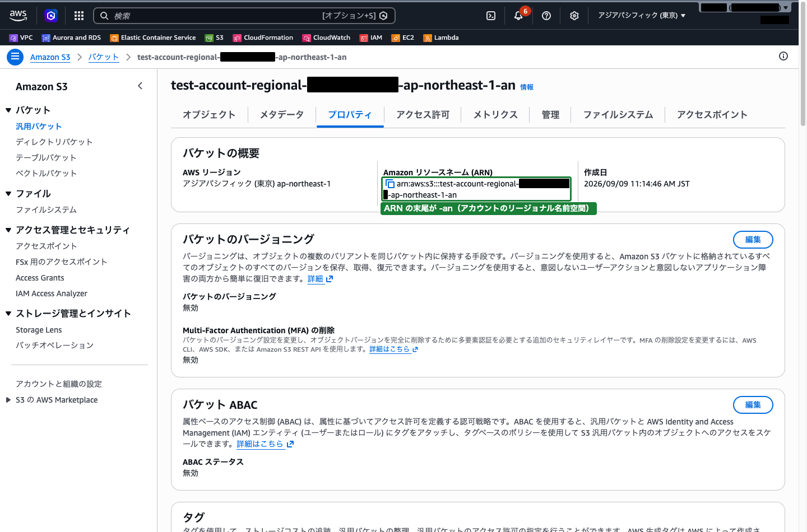This screenshot has height=532, width=807.
Task: Open IAM Access Analyzer in sidebar
Action: (x=52, y=293)
